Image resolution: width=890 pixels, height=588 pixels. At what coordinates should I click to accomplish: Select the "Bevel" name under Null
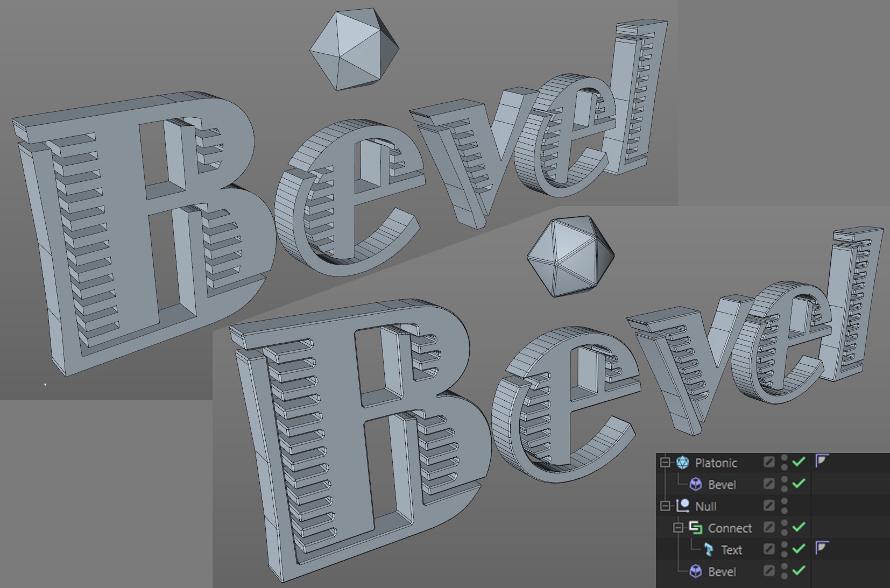pos(722,572)
